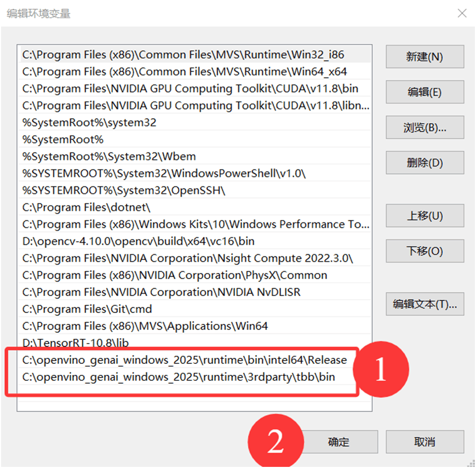
Task: Select the Nsight Compute 2022.3.0 path
Action: pos(194,258)
